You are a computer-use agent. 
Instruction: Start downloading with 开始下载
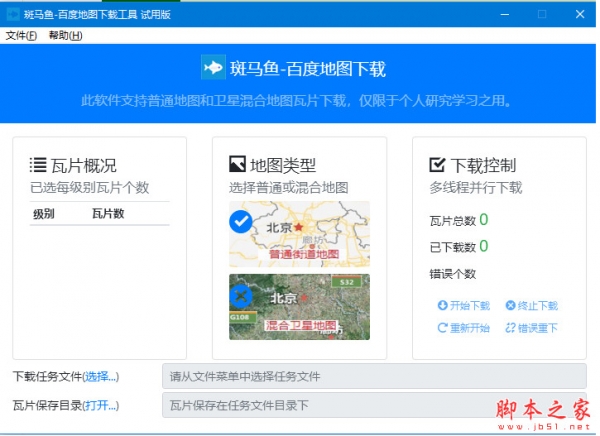[x=463, y=305]
